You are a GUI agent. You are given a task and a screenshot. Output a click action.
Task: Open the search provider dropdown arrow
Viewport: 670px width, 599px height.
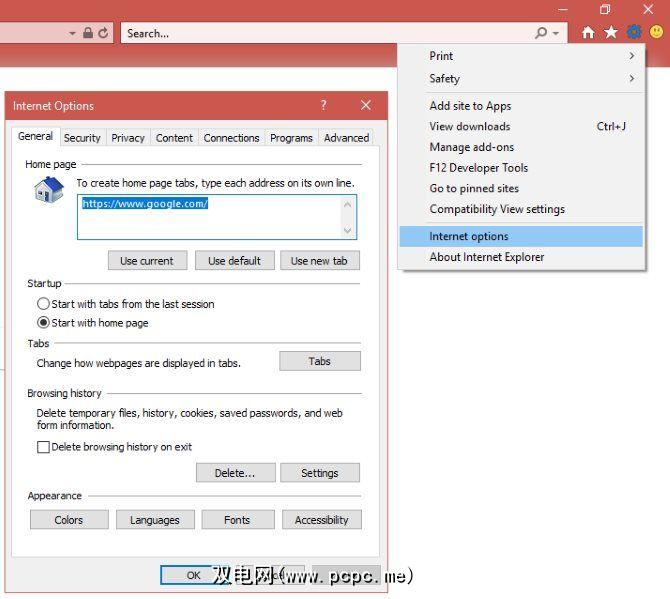click(555, 33)
